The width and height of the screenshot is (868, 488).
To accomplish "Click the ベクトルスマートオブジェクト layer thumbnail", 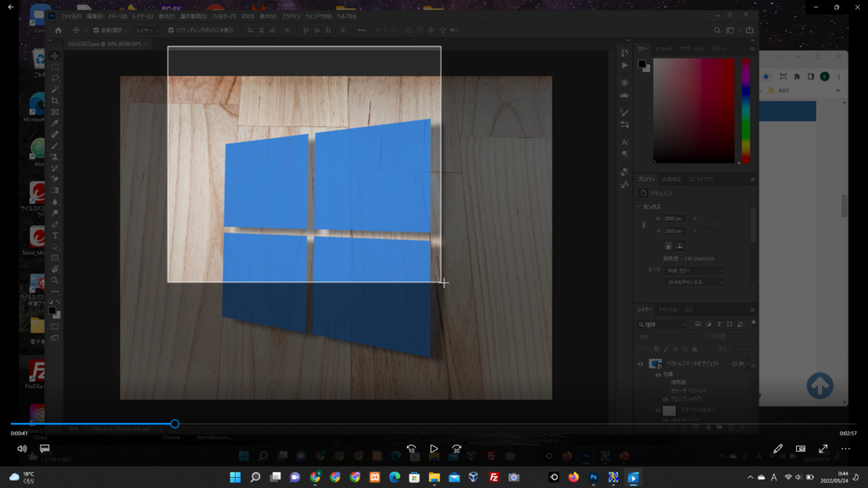I will [x=655, y=363].
